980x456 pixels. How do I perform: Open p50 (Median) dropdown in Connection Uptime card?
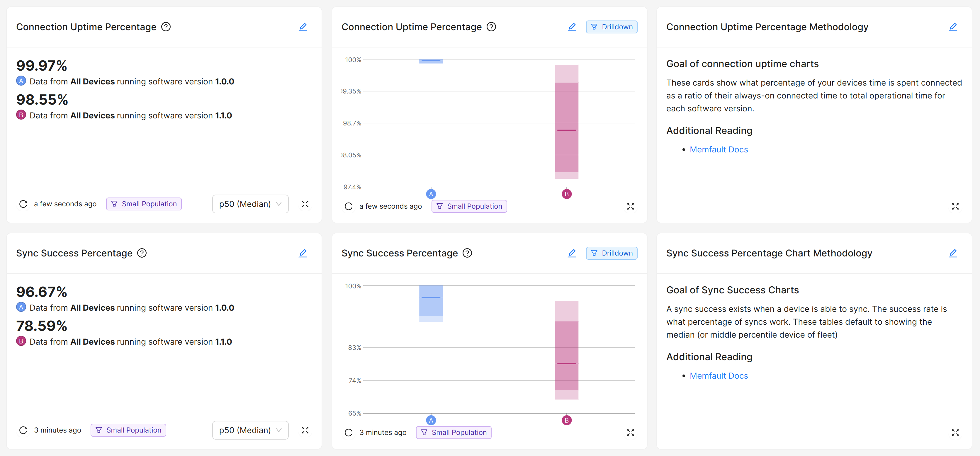tap(250, 204)
